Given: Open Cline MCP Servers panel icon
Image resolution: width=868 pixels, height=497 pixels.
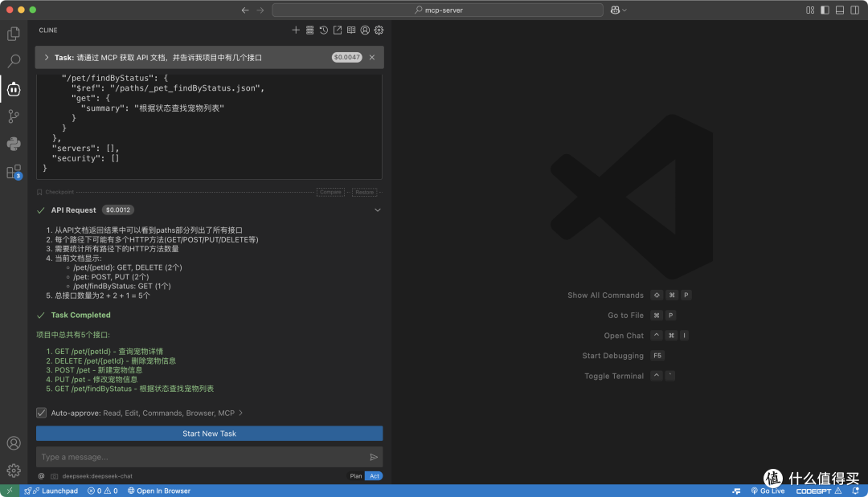Looking at the screenshot, I should 310,30.
